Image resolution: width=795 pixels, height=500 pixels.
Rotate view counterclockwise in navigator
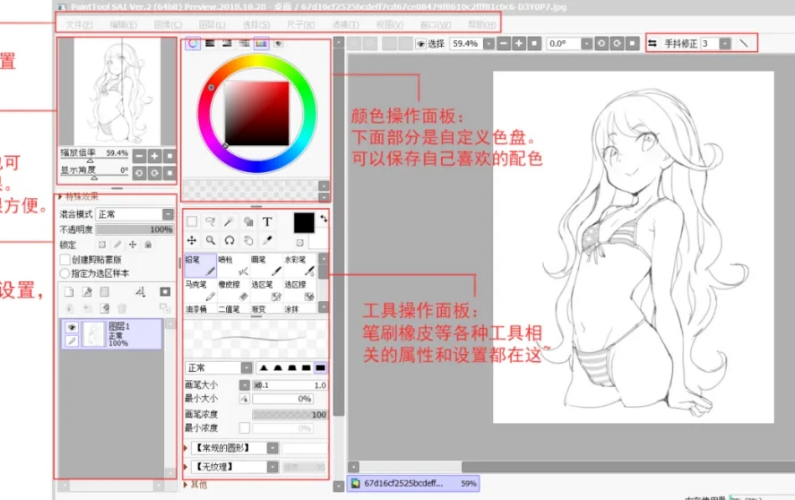139,173
